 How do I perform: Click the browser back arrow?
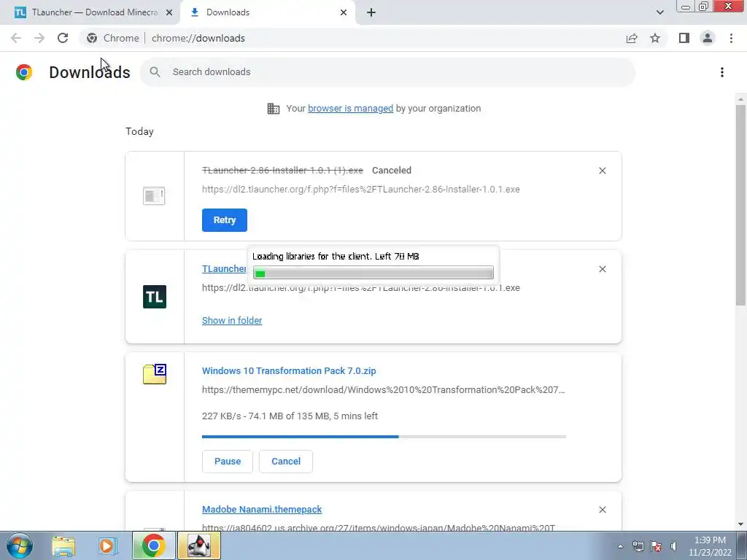pyautogui.click(x=16, y=38)
